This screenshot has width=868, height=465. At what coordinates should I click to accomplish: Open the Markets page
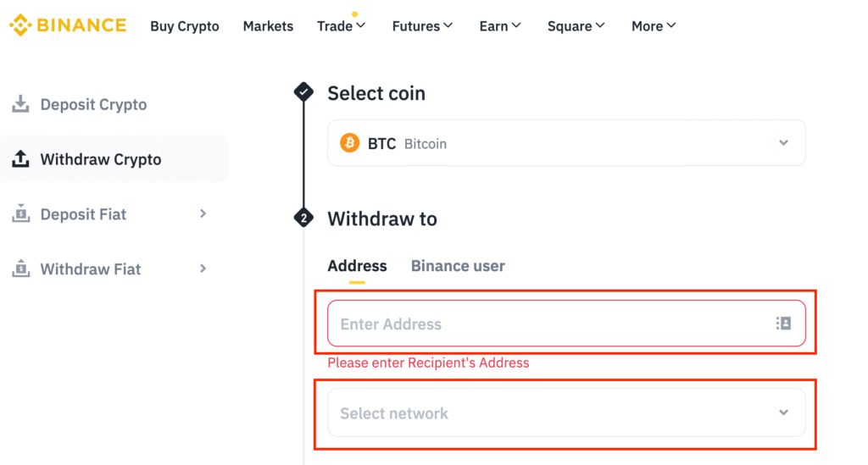point(268,26)
